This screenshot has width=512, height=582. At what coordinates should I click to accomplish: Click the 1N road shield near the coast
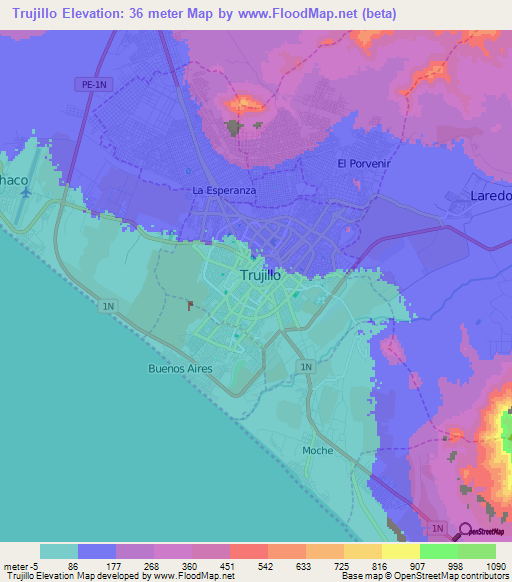coord(108,306)
